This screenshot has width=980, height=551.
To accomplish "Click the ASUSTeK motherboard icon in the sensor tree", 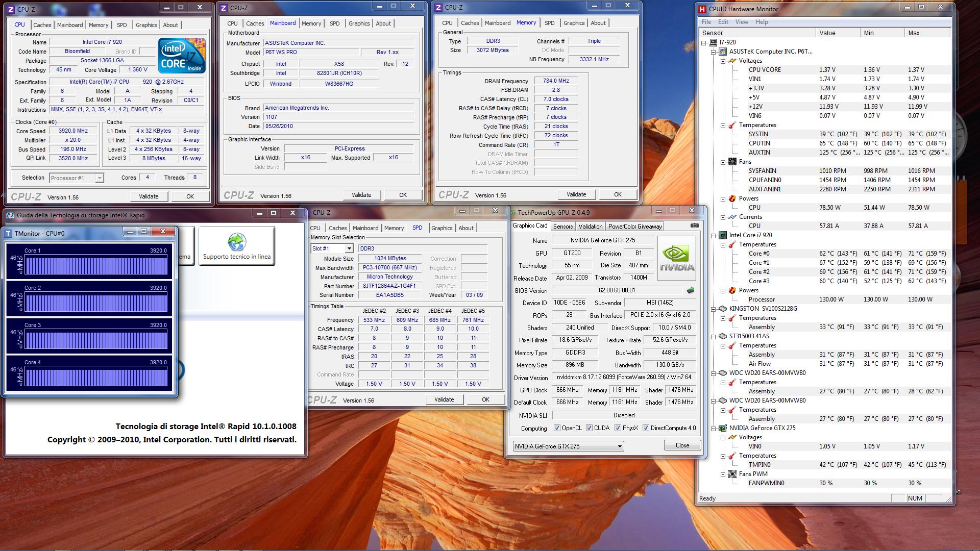I will tap(723, 52).
